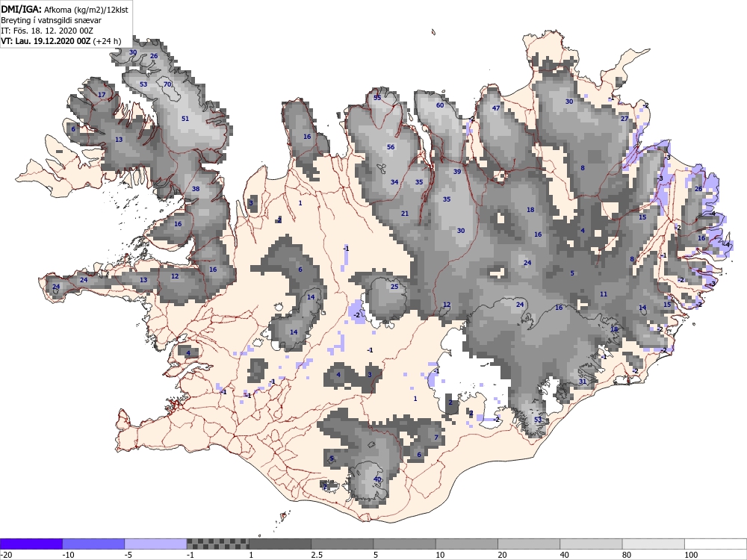747x560 pixels.
Task: Click the map value 11 in the east
Action: click(604, 293)
